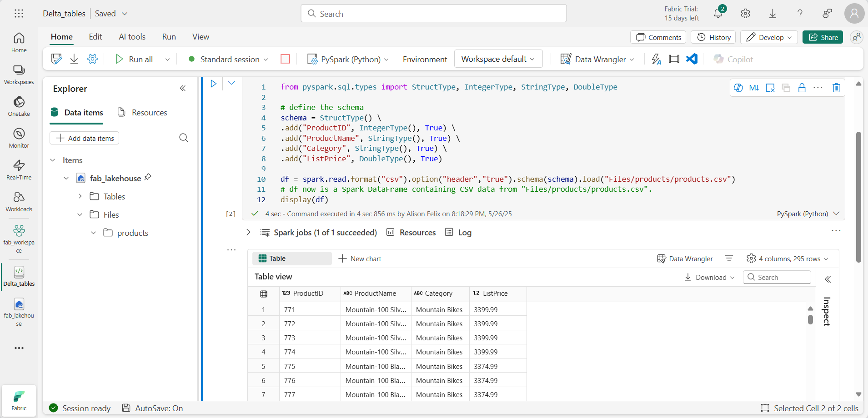Click the save/edit notebook toolbar icon
The image size is (868, 418).
tap(56, 59)
